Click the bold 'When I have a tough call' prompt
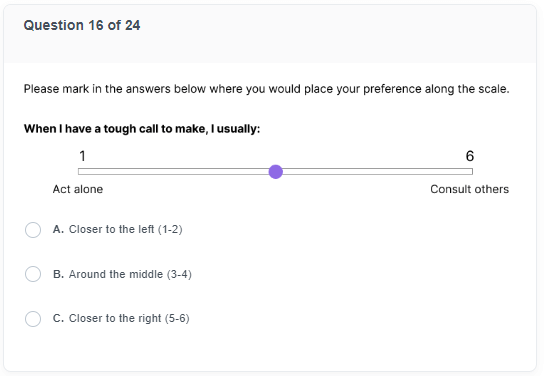The image size is (544, 376). point(142,129)
